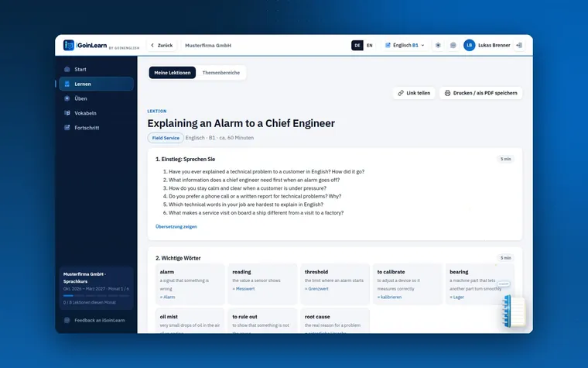Open the root cause vocabulary card
The image size is (588, 368).
[x=335, y=321]
